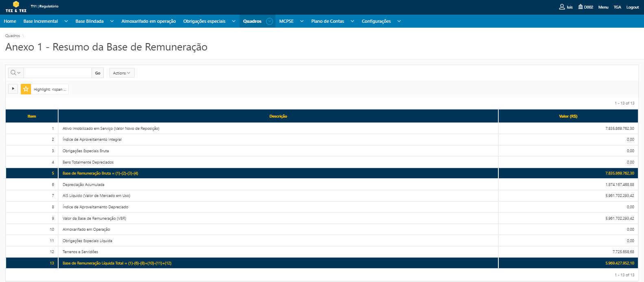Viewport: 644px width, 282px height.
Task: Click inside the report search field
Action: 58,73
